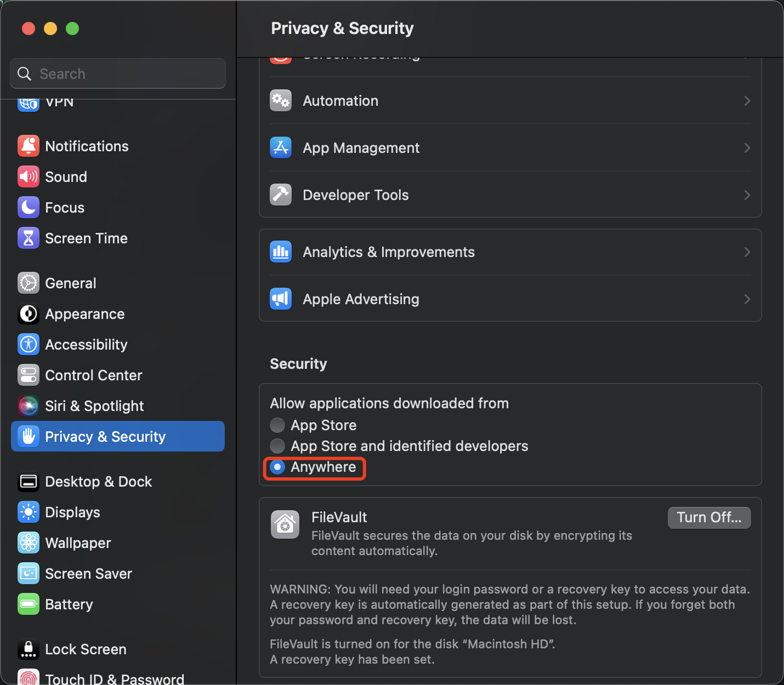Click the Siri & Spotlight icon
Image resolution: width=784 pixels, height=685 pixels.
(x=29, y=406)
